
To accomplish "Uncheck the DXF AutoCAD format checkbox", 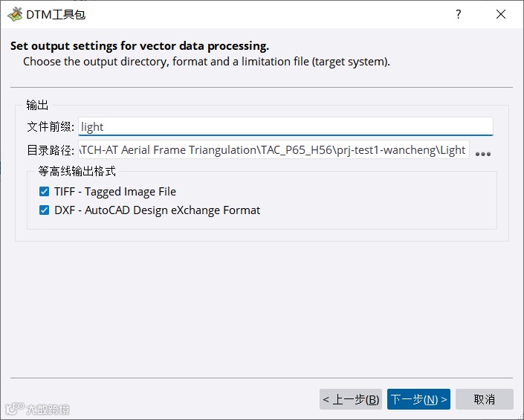I will point(44,210).
